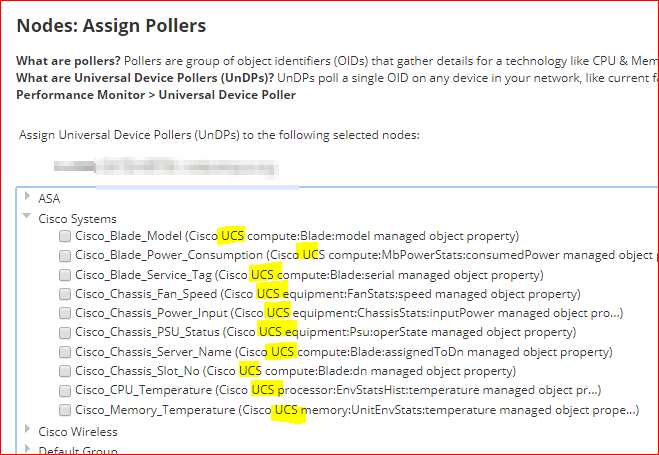Click the 'What are pollers?' bold text
Image resolution: width=659 pixels, height=455 pixels.
69,61
